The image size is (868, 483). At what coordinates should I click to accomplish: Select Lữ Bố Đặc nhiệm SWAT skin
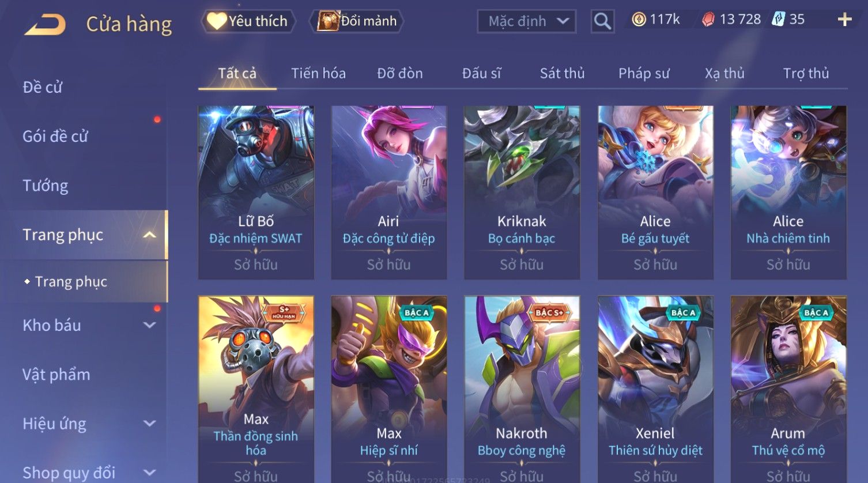click(256, 193)
